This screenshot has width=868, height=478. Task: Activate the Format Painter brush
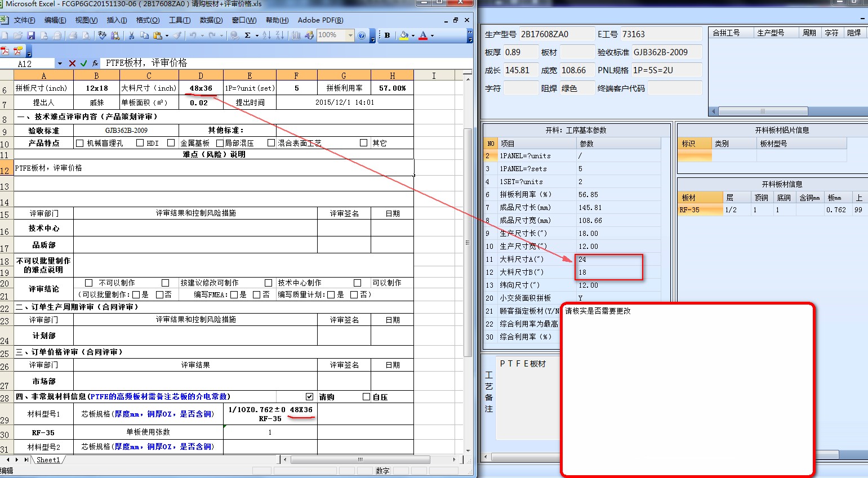pyautogui.click(x=177, y=35)
